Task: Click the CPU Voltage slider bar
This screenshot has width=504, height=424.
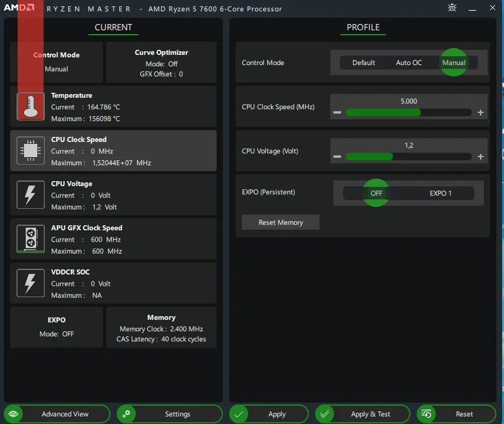Action: tap(409, 156)
